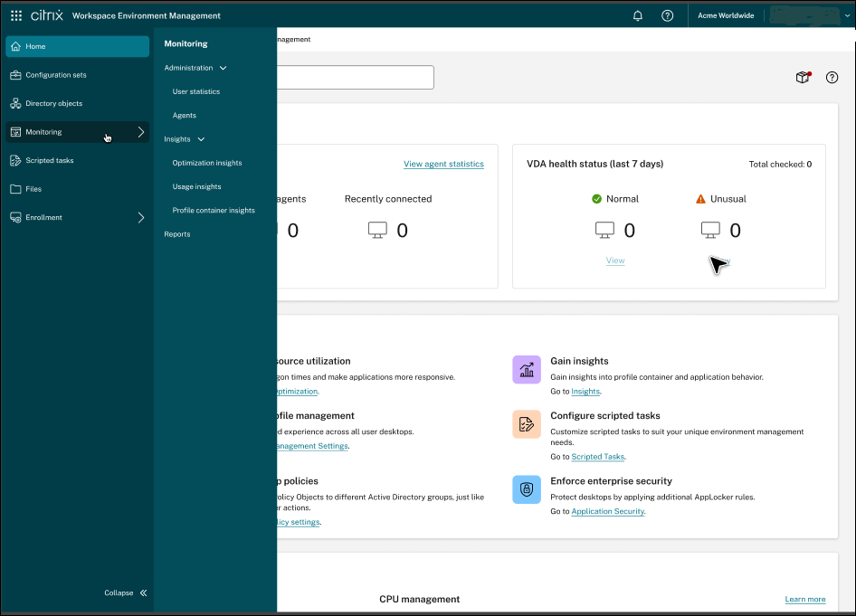This screenshot has height=616, width=856.
Task: Click the page help icon beside the package icon
Action: tap(832, 78)
